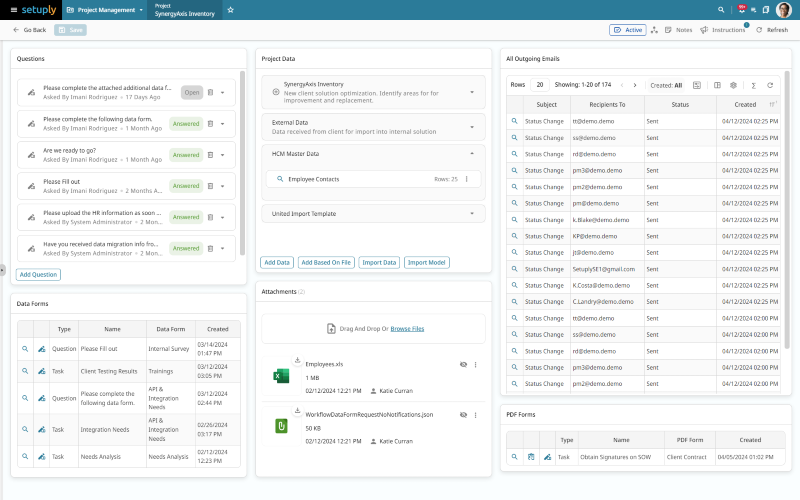This screenshot has height=500, width=800.
Task: Click Add Question button
Action: (x=38, y=274)
